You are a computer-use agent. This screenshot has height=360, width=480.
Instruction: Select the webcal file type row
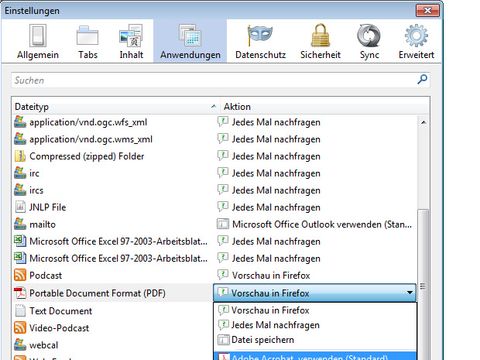(x=113, y=345)
